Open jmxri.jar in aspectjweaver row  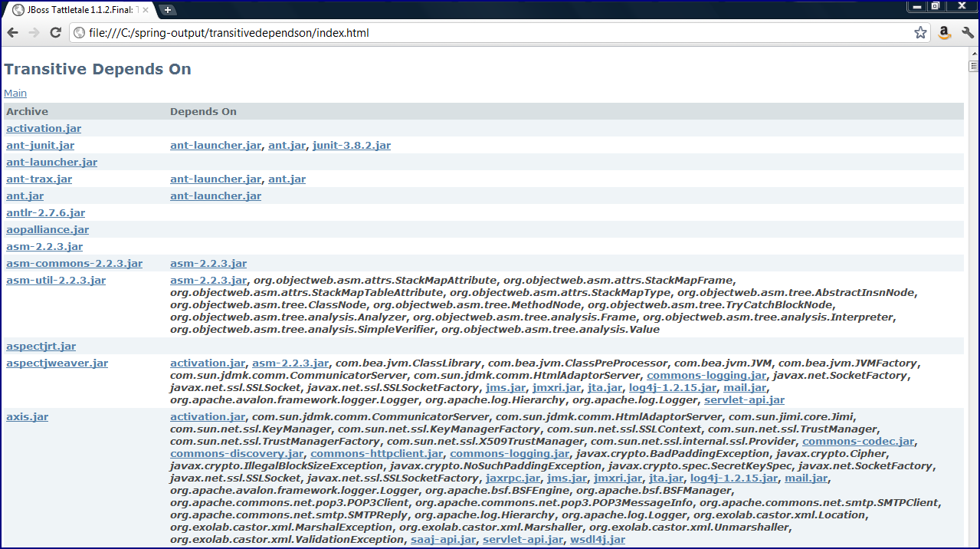tap(557, 387)
